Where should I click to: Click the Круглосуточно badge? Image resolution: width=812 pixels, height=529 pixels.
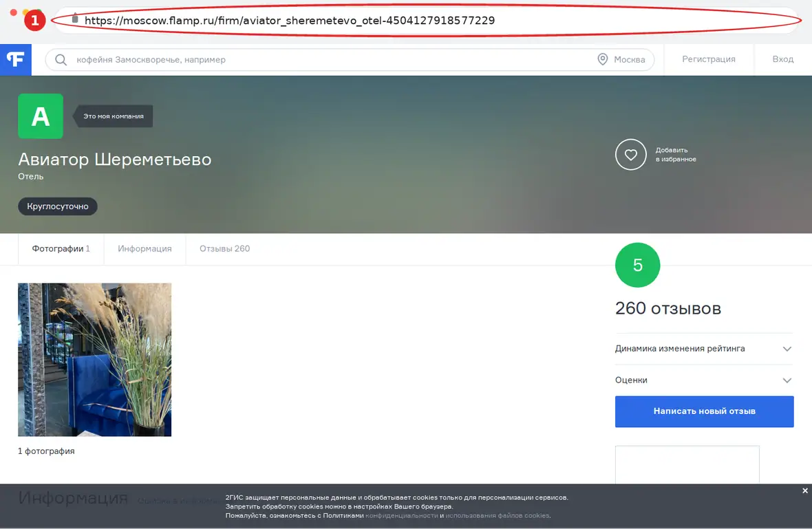point(58,206)
